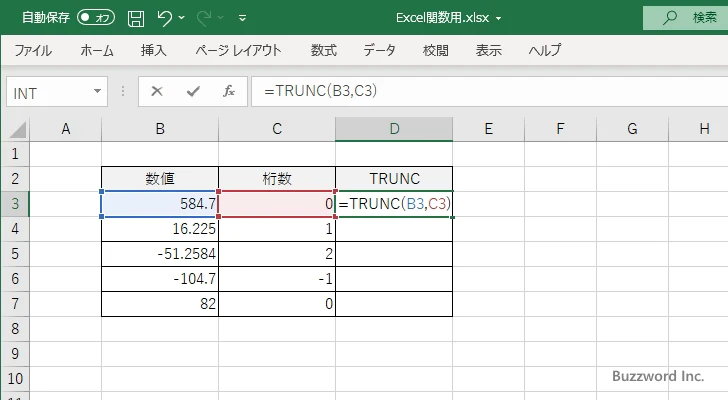Open Customize Quick Access Toolbar dropdown
The image size is (728, 400).
tap(242, 18)
